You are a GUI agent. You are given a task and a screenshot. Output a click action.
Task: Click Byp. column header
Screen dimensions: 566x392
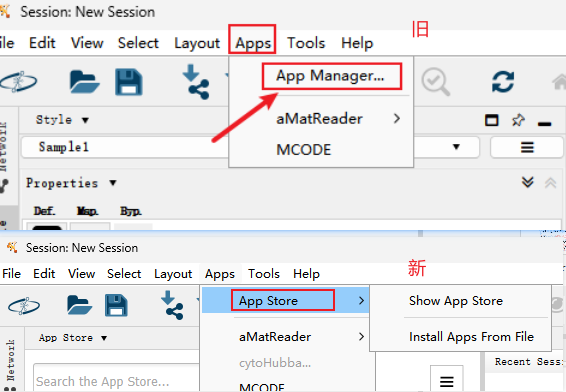[131, 211]
